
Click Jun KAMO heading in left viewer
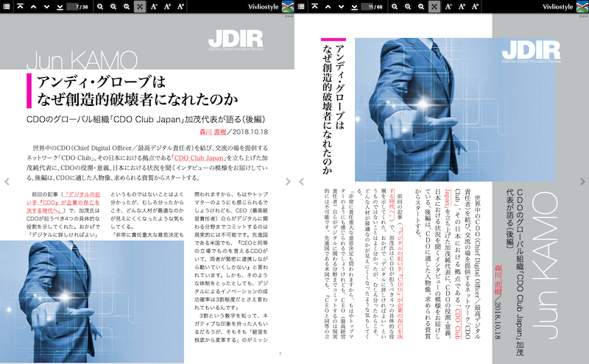(x=82, y=61)
